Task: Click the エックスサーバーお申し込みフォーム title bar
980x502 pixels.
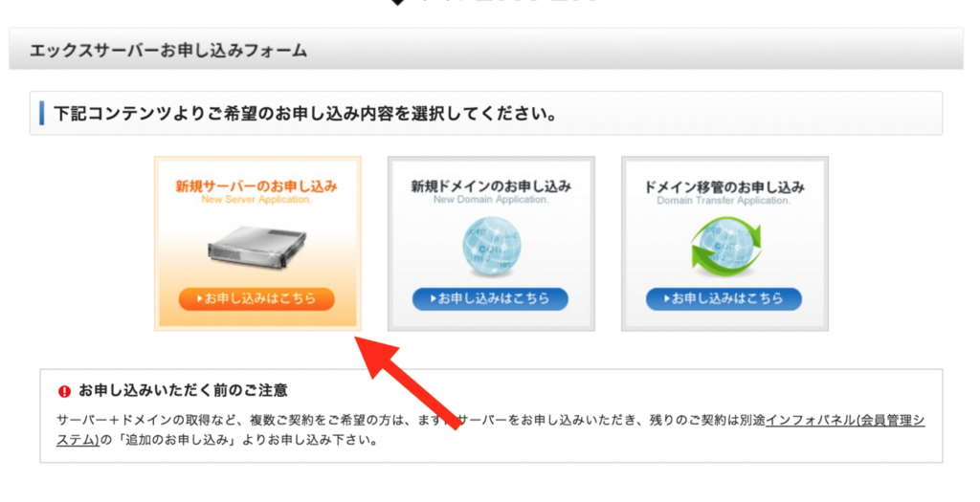Action: 486,50
